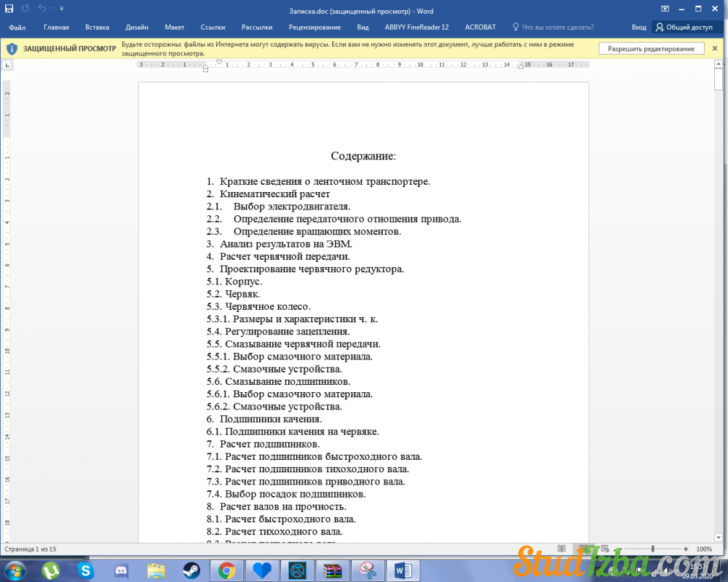Click the first-line indent marker on ruler
The image size is (728, 582).
[219, 62]
